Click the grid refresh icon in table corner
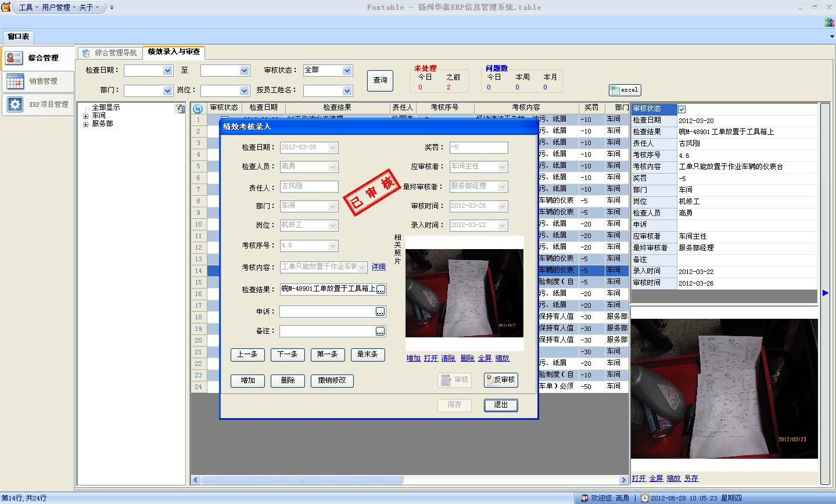This screenshot has height=504, width=836. pyautogui.click(x=198, y=108)
